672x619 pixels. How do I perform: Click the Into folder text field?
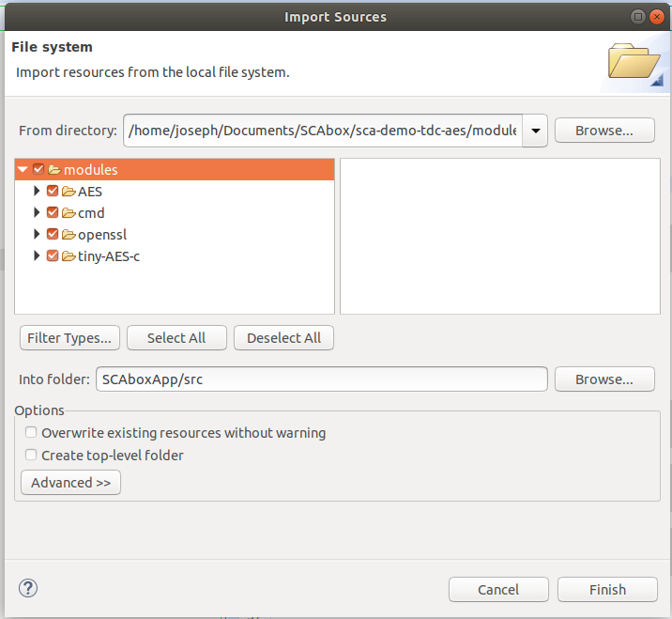[x=319, y=379]
